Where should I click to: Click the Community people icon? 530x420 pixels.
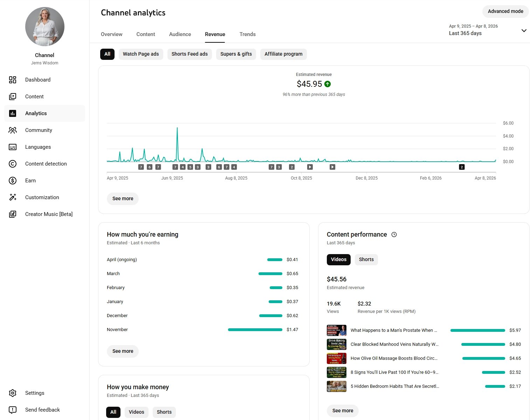point(13,130)
